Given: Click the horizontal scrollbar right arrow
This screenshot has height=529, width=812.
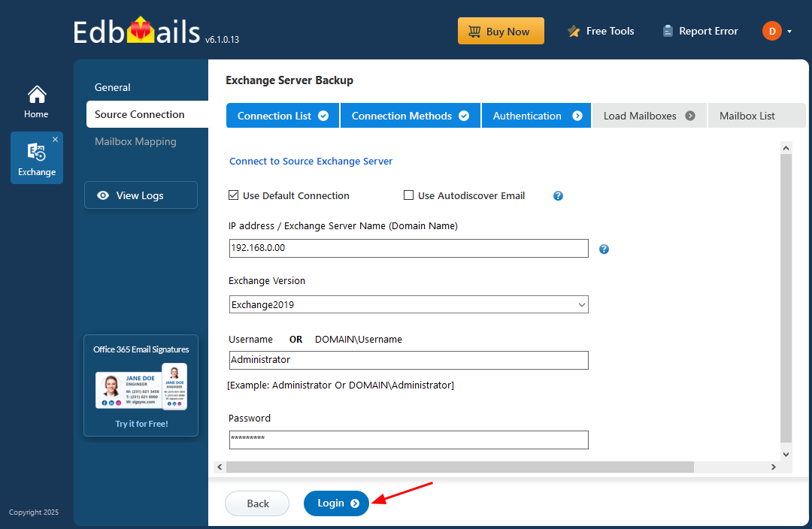Looking at the screenshot, I should 773,467.
